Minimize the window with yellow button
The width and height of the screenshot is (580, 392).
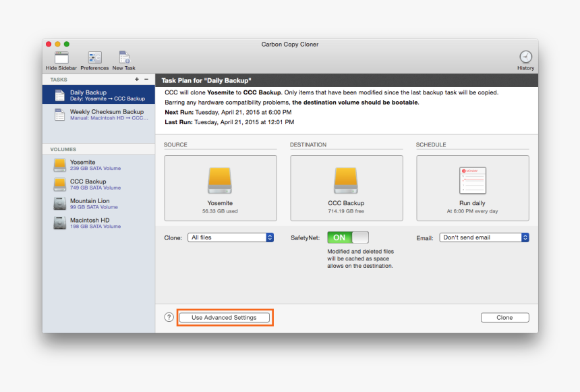[57, 44]
